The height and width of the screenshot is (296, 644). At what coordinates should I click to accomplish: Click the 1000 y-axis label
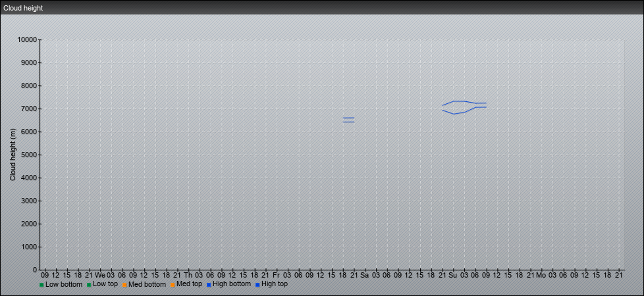[29, 247]
